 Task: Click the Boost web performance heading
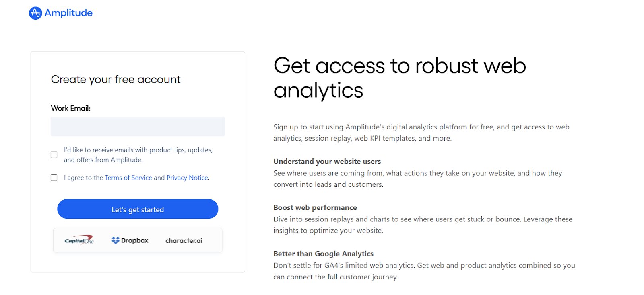(315, 207)
